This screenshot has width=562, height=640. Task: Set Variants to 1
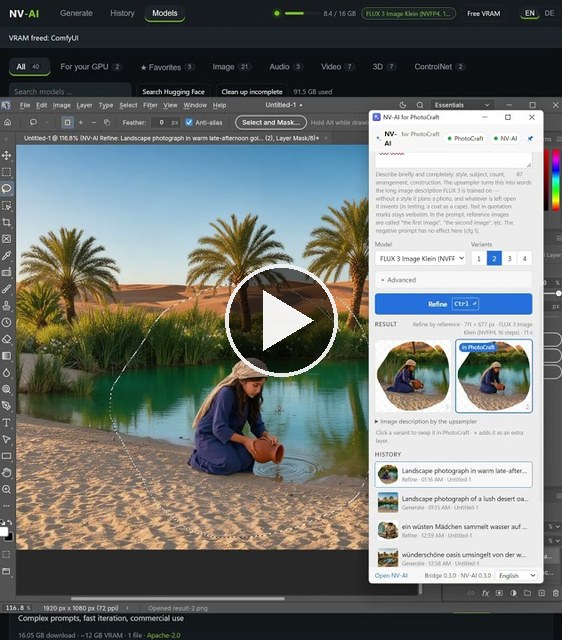pos(479,258)
